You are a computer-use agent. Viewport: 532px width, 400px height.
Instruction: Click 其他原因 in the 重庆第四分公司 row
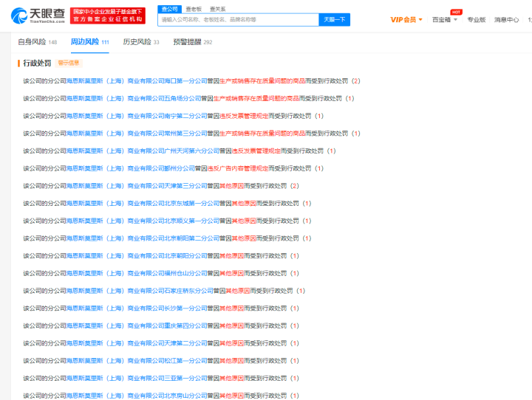pyautogui.click(x=232, y=325)
